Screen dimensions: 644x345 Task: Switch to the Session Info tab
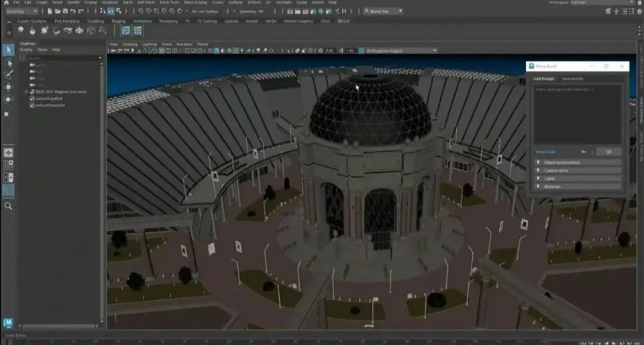(x=572, y=79)
